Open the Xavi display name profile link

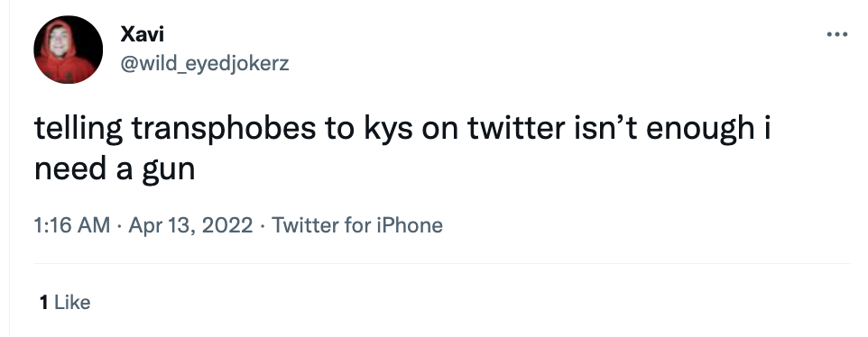pyautogui.click(x=142, y=34)
